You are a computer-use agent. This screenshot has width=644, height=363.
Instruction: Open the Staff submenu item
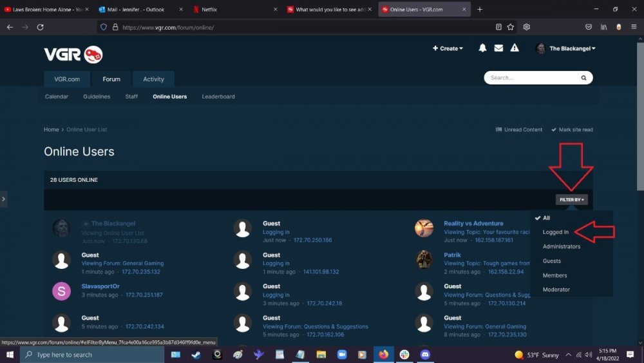pyautogui.click(x=131, y=97)
